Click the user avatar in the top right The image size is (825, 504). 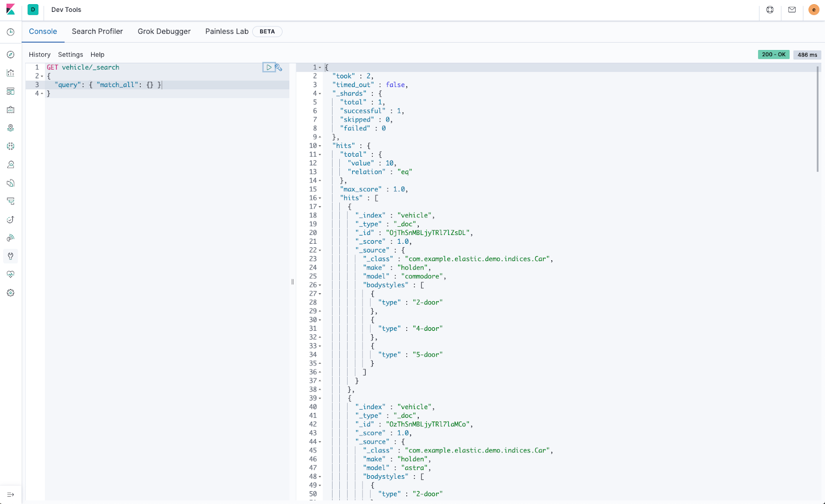pos(814,10)
